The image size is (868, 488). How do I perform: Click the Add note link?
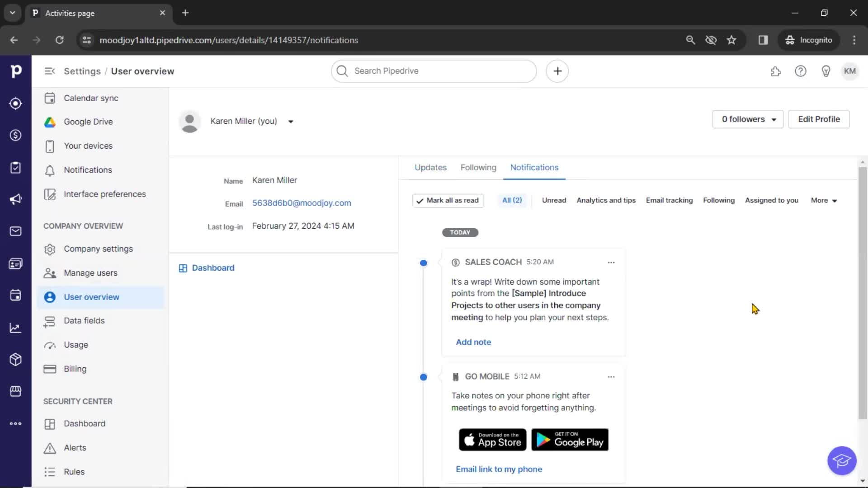tap(473, 342)
